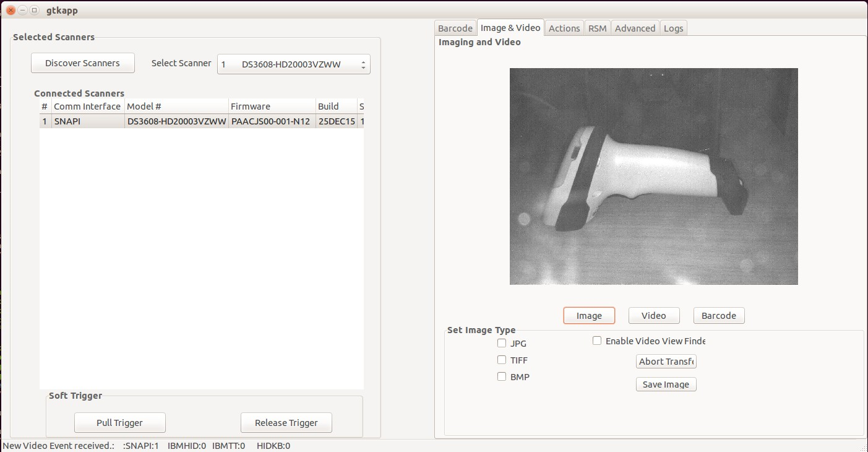Click the Video capture button
Image resolution: width=868 pixels, height=452 pixels.
[653, 316]
